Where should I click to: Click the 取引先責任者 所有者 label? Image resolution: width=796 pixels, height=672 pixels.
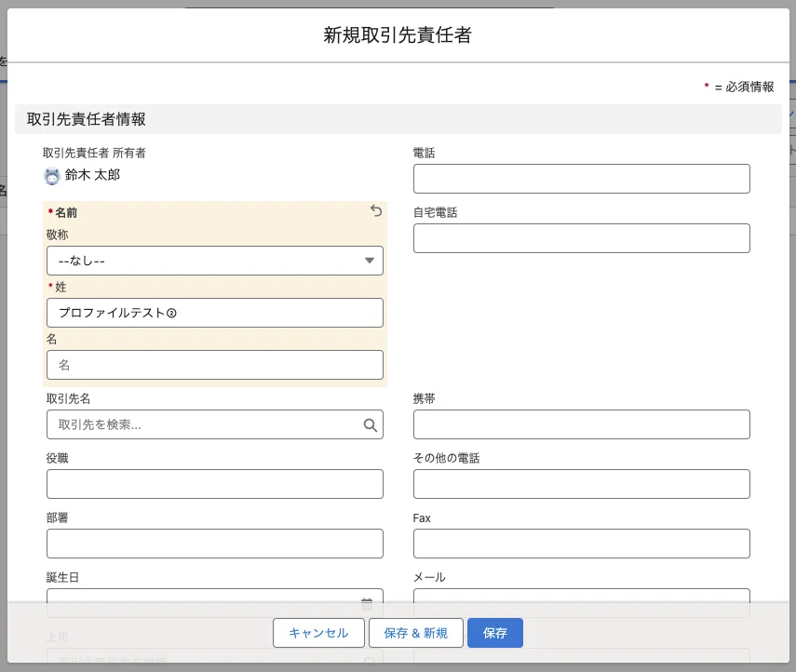pos(94,153)
